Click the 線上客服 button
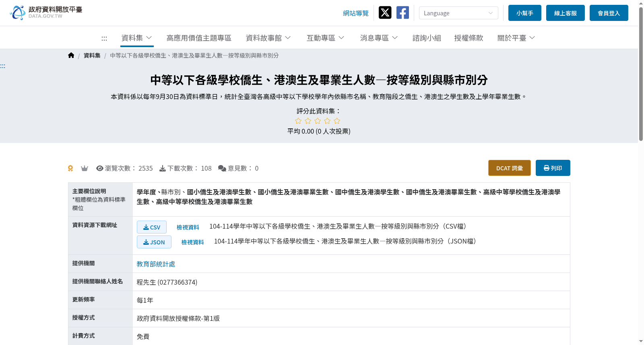 (565, 13)
